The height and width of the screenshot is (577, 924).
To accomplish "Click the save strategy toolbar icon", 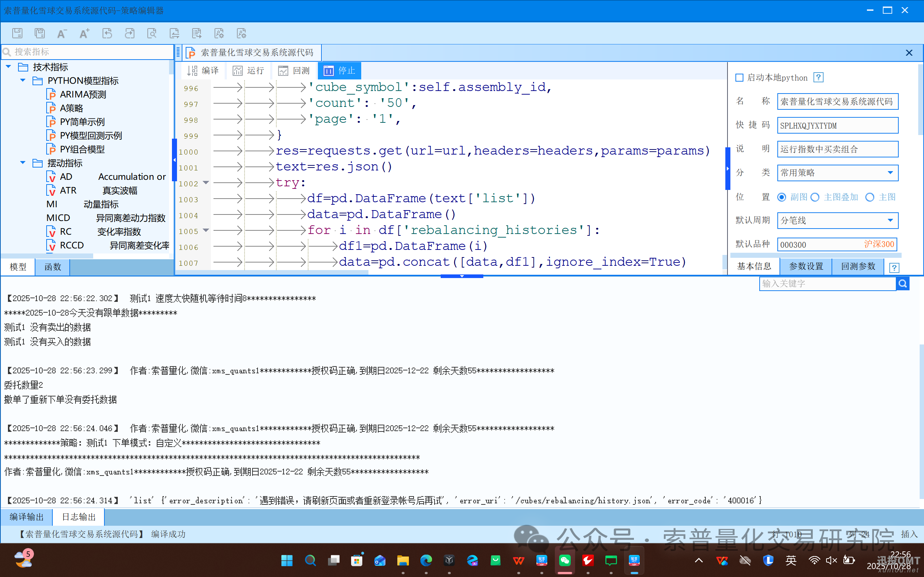I will (x=17, y=33).
